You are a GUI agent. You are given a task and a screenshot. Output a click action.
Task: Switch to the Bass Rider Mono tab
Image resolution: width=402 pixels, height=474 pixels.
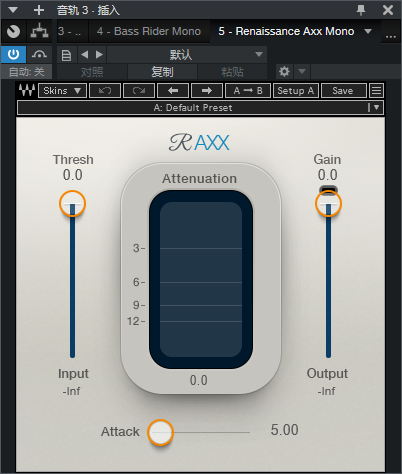[x=149, y=31]
